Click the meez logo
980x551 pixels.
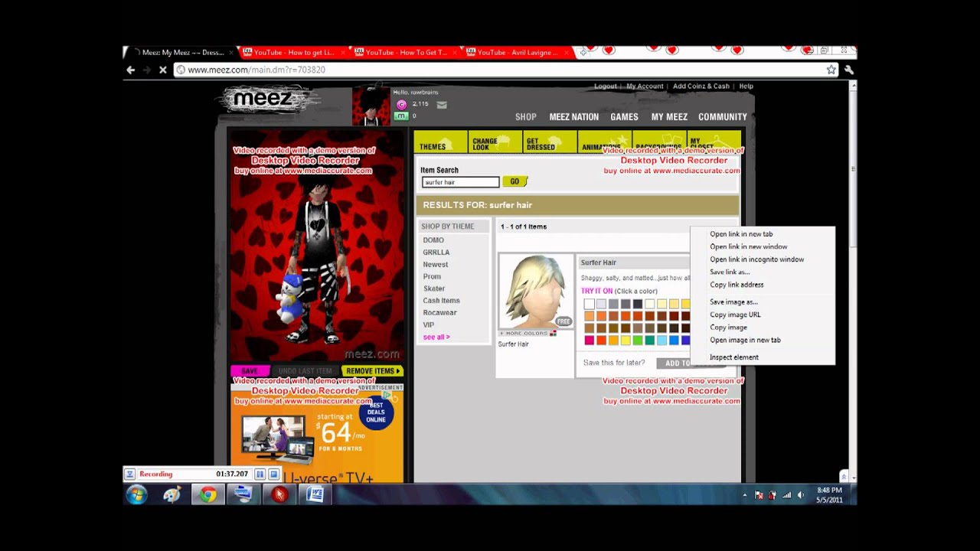pyautogui.click(x=263, y=99)
